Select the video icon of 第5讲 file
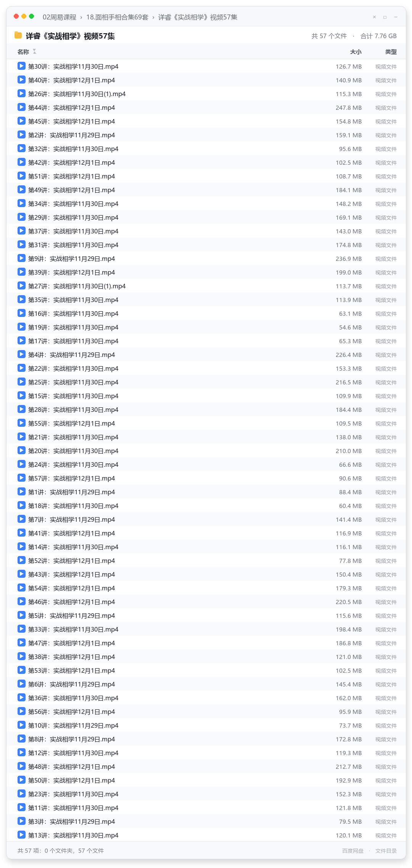This screenshot has width=412, height=868. pyautogui.click(x=21, y=615)
